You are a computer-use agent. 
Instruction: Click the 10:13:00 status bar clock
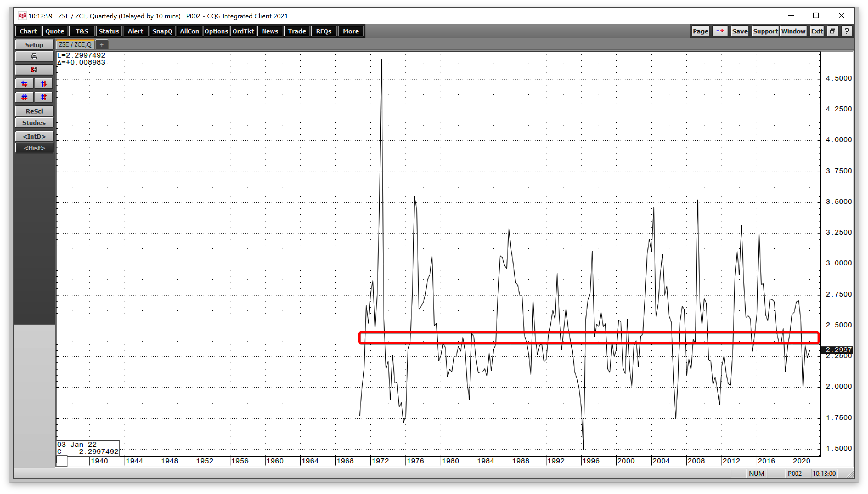tap(824, 474)
